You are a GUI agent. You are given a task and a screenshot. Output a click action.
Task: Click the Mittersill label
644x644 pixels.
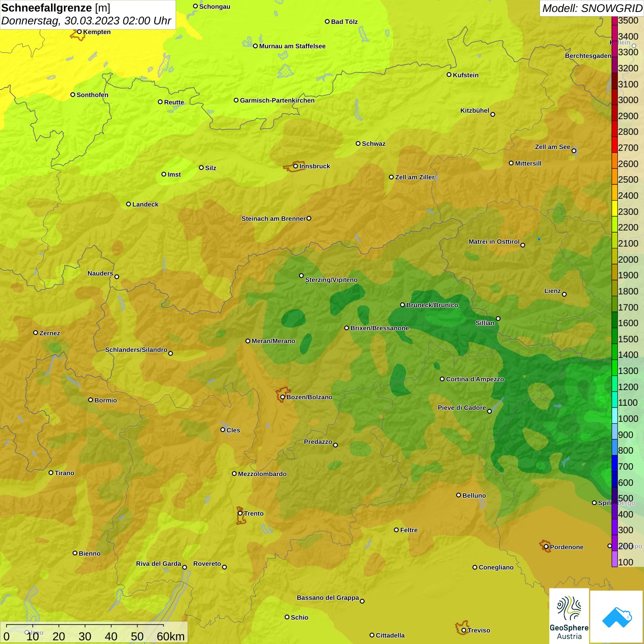pos(528,163)
